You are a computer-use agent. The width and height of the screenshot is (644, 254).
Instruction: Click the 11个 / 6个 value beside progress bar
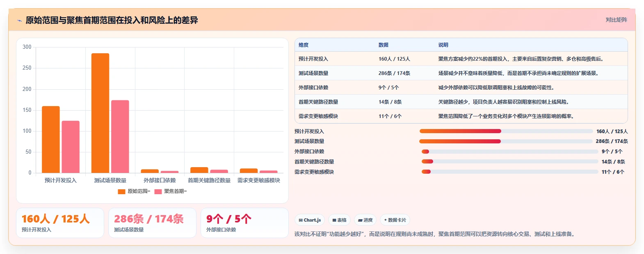coord(613,172)
